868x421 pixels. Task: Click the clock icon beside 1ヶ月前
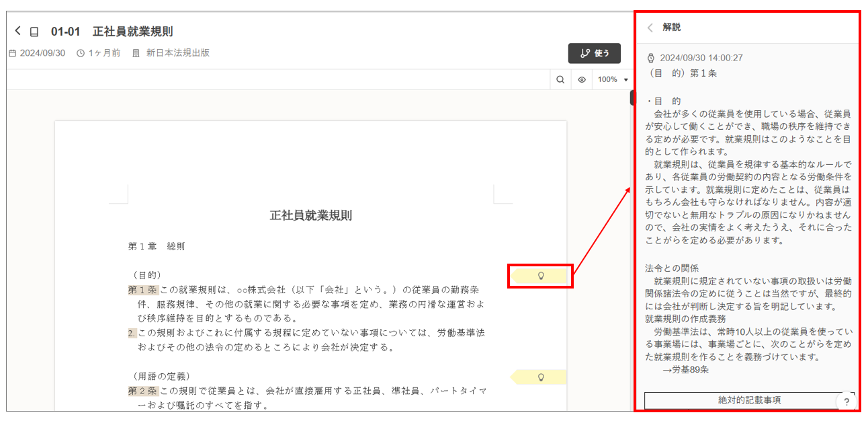point(81,53)
